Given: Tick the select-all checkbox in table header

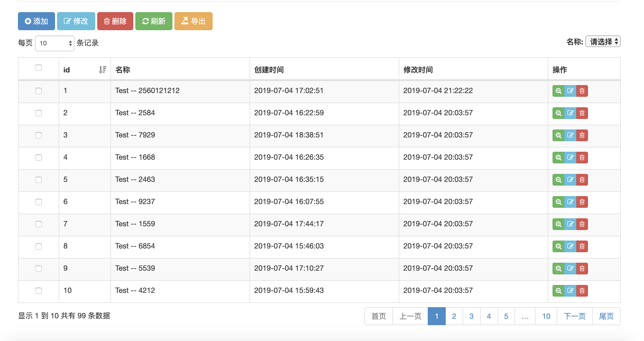Looking at the screenshot, I should (x=39, y=68).
